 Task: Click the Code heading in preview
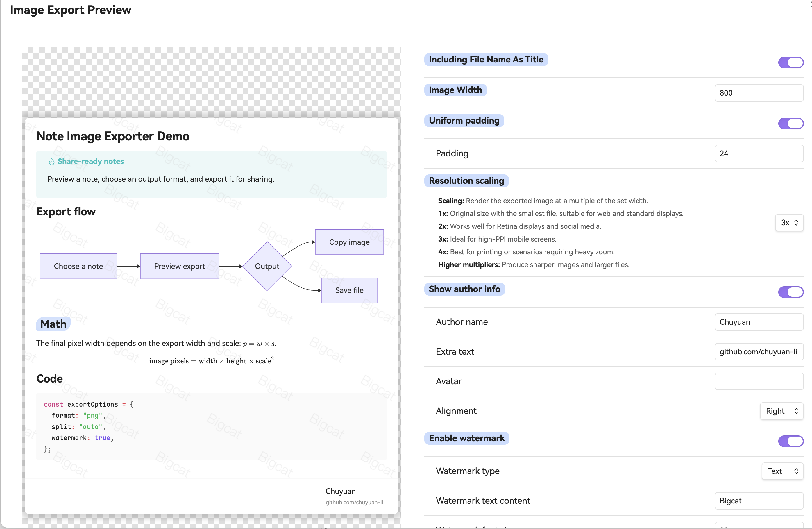point(49,378)
